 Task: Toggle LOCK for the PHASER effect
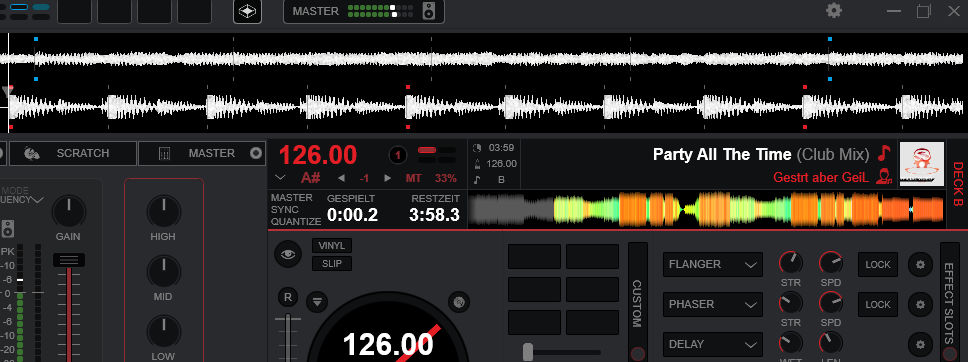tap(878, 305)
